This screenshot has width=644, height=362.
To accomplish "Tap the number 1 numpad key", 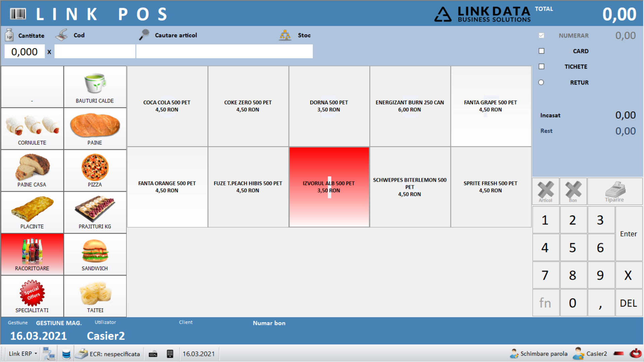I will pos(545,220).
